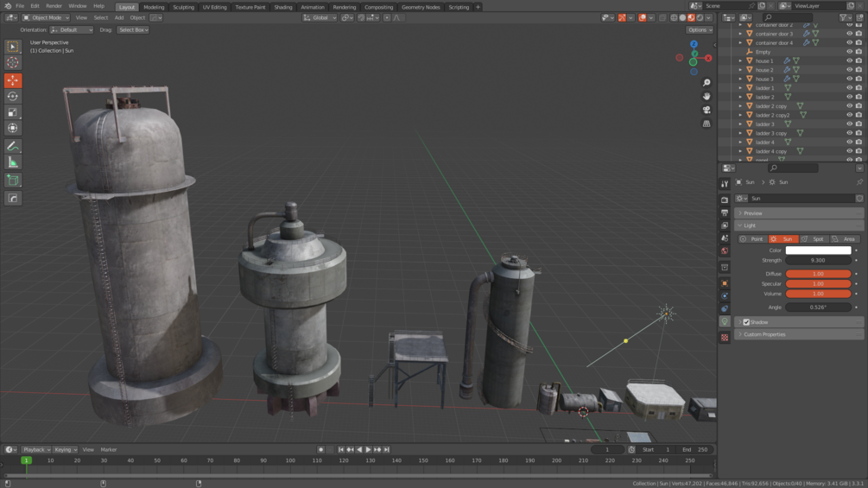Click the pan view hand icon
The image size is (868, 488).
[x=706, y=96]
